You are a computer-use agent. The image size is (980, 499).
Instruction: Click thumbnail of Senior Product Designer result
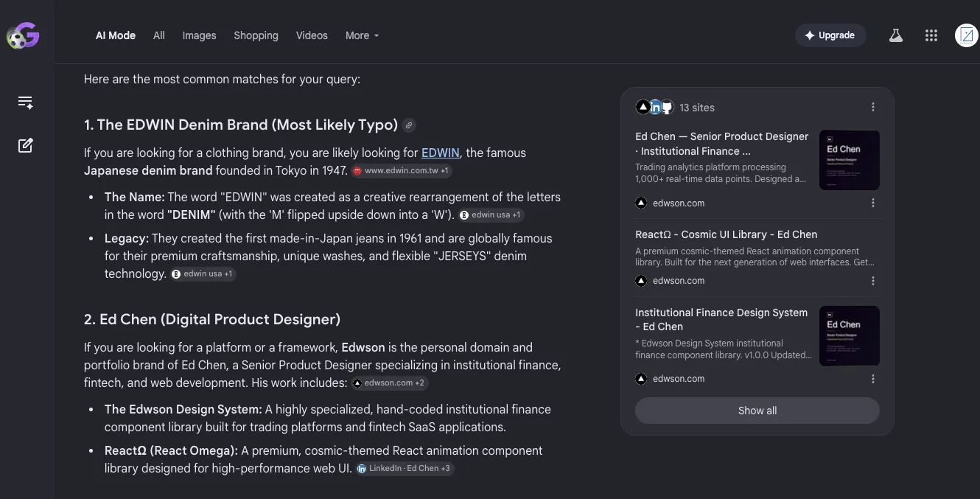pyautogui.click(x=850, y=160)
